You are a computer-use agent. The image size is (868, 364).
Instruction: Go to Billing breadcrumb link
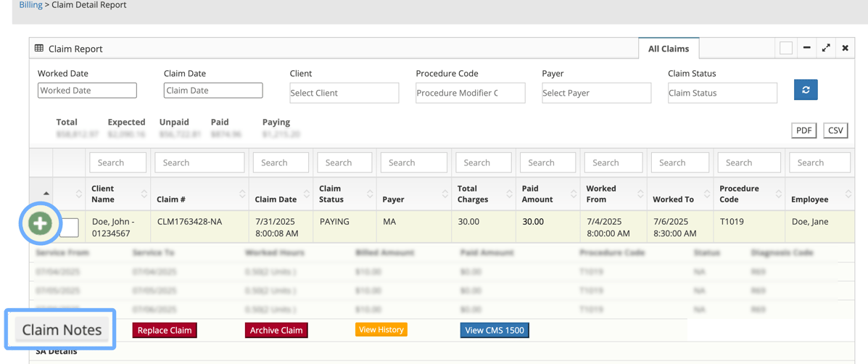click(31, 5)
